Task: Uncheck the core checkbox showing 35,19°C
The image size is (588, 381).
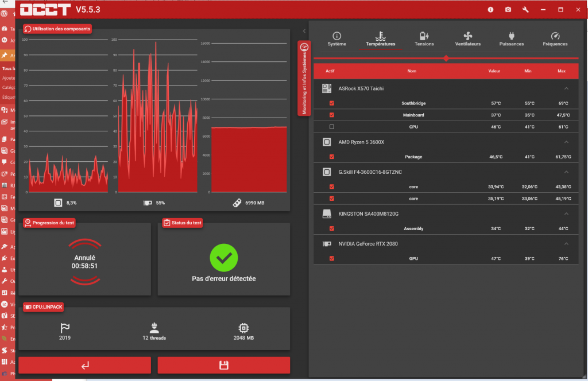Action: pos(331,199)
